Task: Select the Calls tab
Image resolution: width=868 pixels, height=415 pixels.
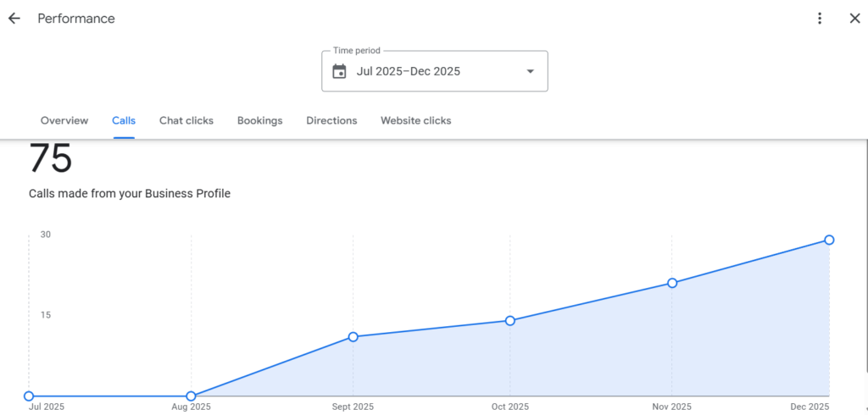Action: point(124,120)
